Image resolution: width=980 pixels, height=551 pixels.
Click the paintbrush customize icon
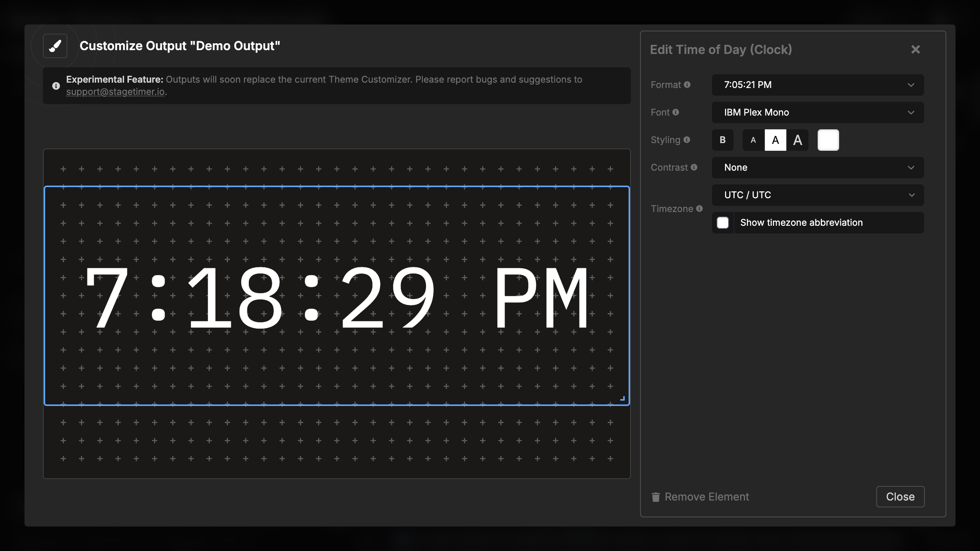tap(55, 46)
